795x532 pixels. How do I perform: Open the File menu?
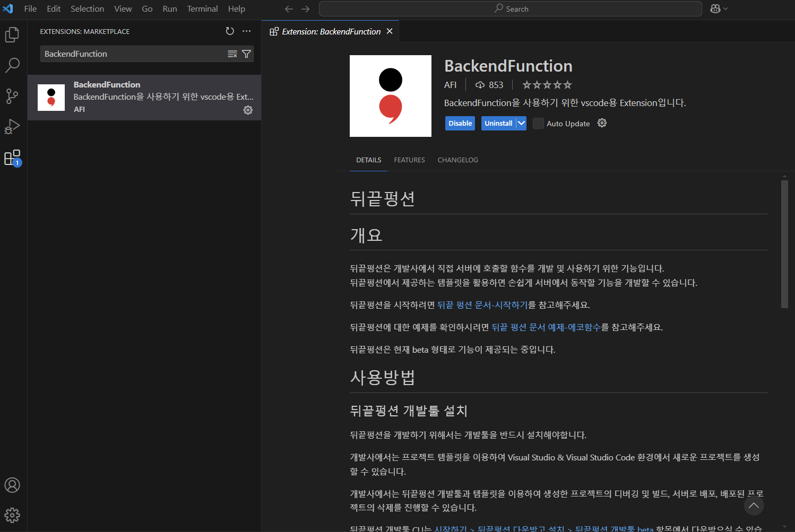(x=30, y=9)
